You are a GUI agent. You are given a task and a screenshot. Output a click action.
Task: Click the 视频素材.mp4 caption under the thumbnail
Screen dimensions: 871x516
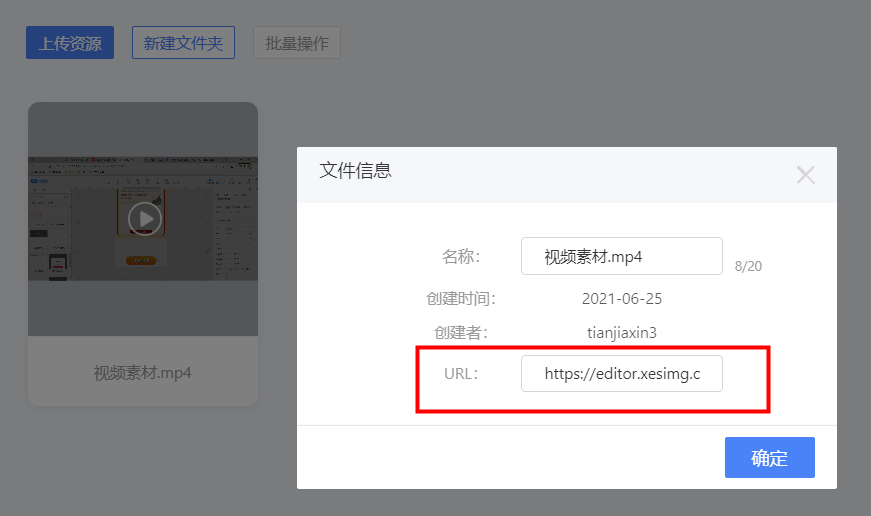(x=143, y=372)
